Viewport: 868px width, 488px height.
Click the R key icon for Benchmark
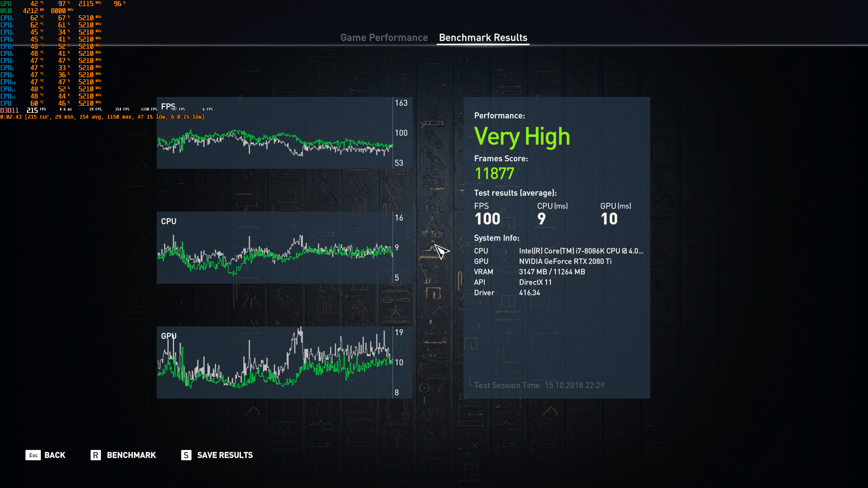click(x=96, y=455)
